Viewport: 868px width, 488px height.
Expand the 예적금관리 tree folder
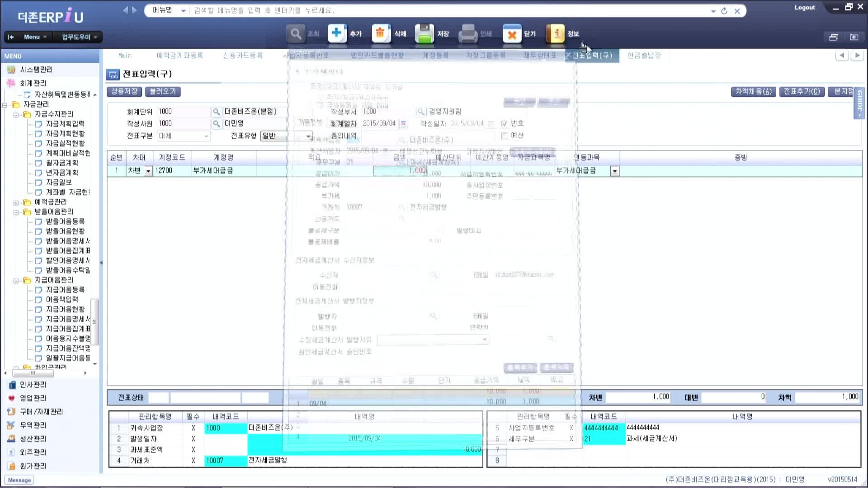pos(16,202)
